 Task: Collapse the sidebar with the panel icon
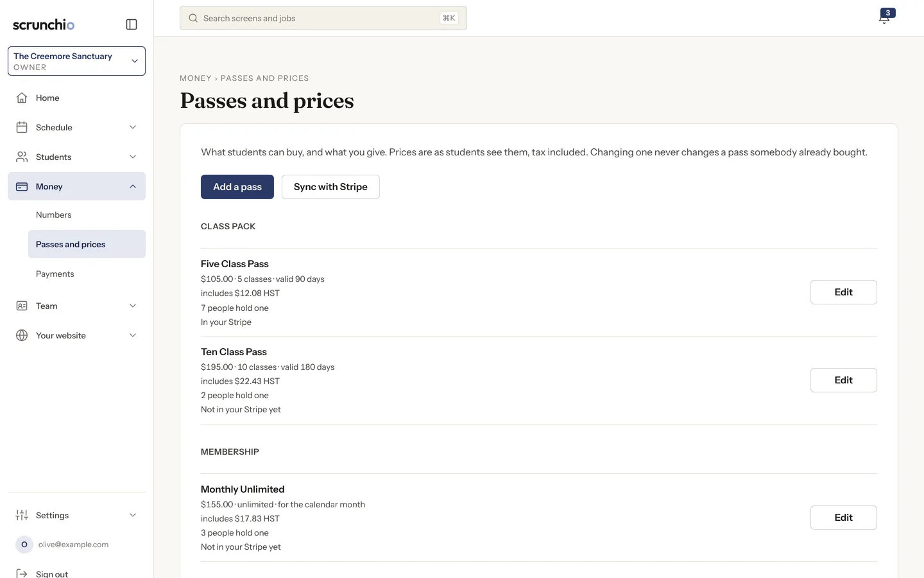pos(132,24)
